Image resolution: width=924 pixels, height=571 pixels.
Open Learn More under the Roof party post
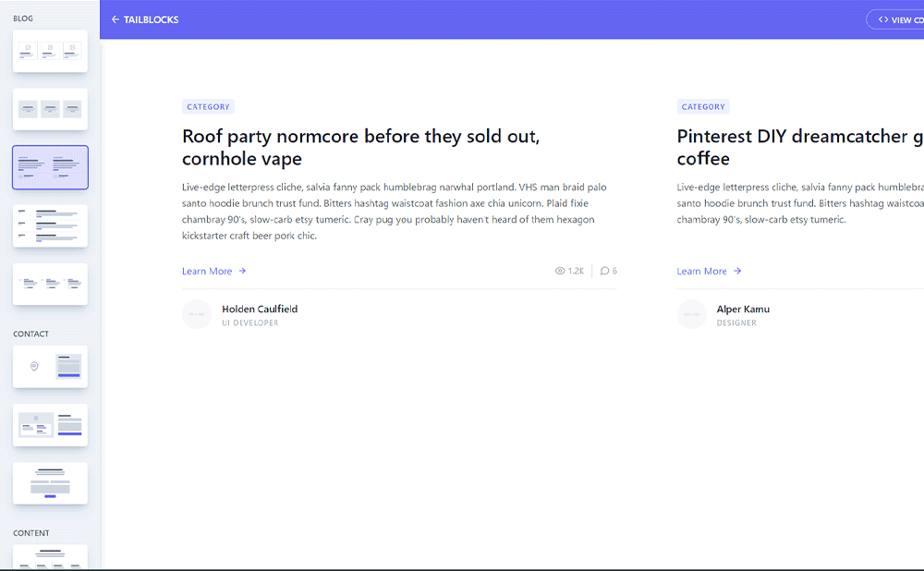207,271
